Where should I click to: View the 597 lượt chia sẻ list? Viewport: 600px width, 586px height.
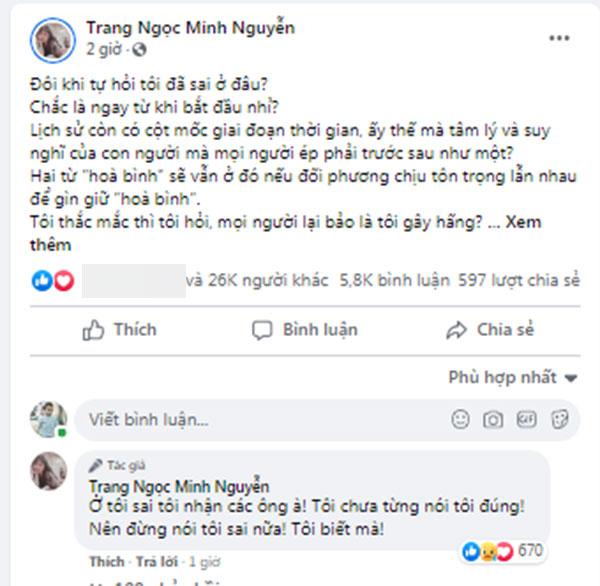click(518, 281)
